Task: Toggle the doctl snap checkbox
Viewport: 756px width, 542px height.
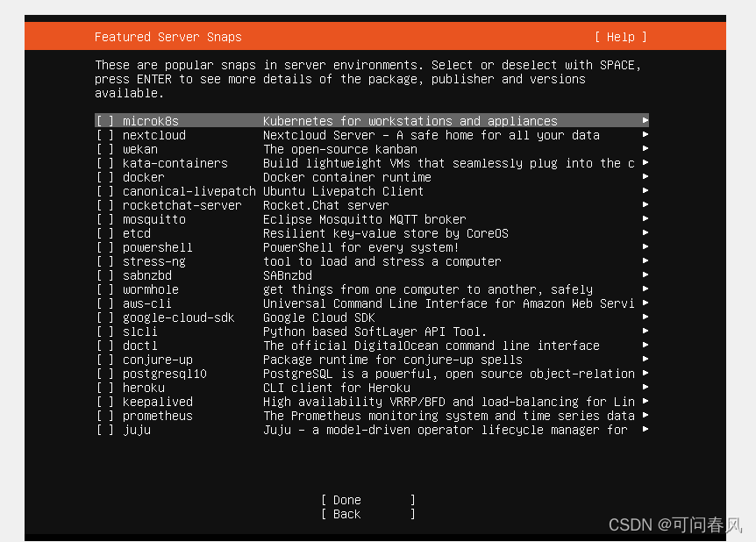Action: click(105, 346)
